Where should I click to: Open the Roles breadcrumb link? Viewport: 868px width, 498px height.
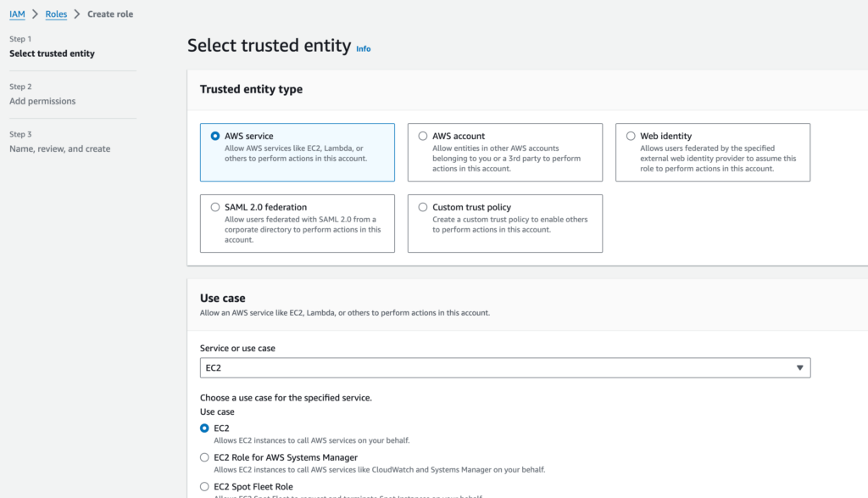coord(56,14)
